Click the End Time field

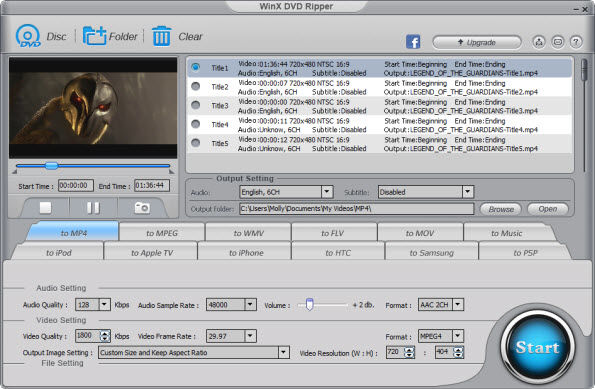pyautogui.click(x=152, y=186)
